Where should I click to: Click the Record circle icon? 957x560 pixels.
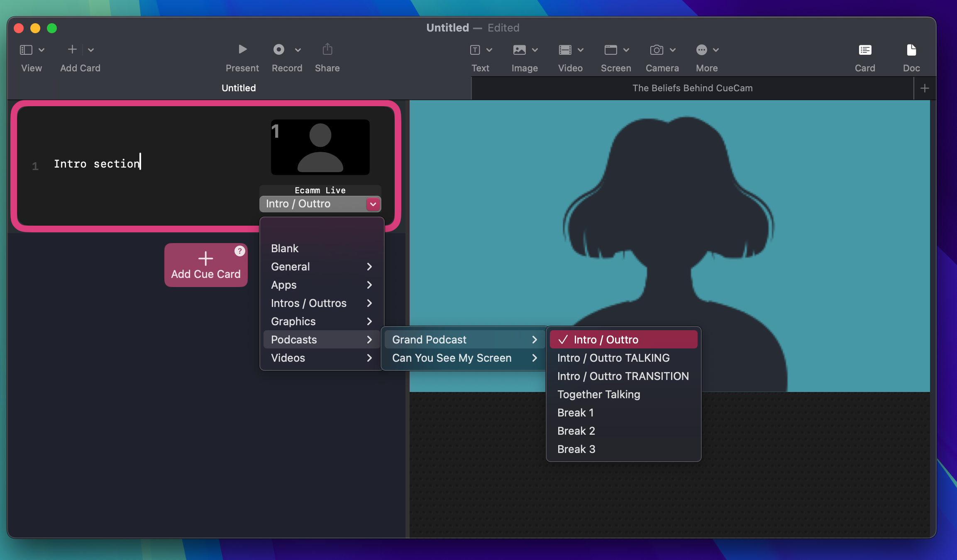tap(279, 50)
